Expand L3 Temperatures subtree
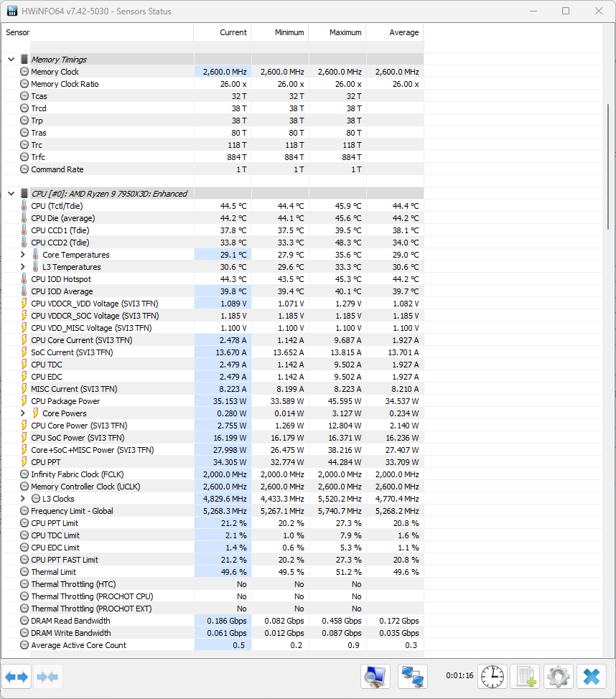The height and width of the screenshot is (699, 616). pos(23,266)
